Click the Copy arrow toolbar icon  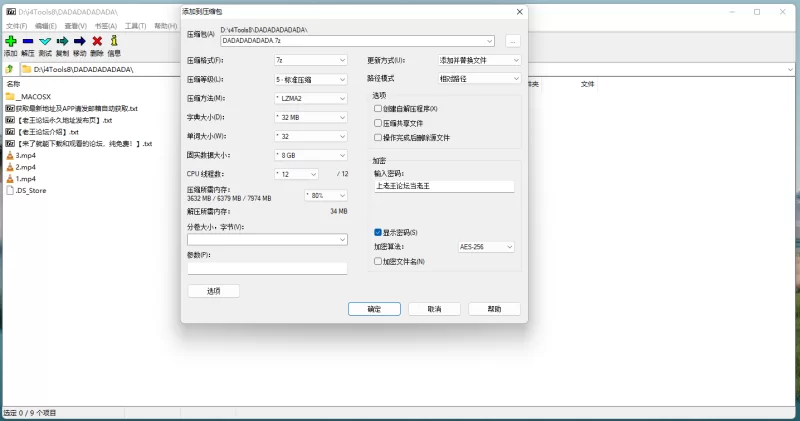62,41
